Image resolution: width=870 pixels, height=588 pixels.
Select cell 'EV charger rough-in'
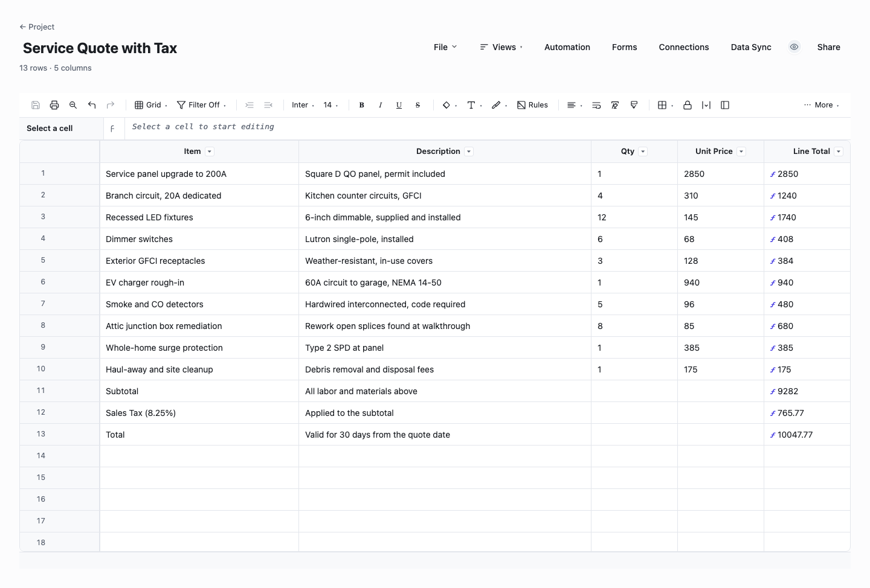[x=199, y=283]
